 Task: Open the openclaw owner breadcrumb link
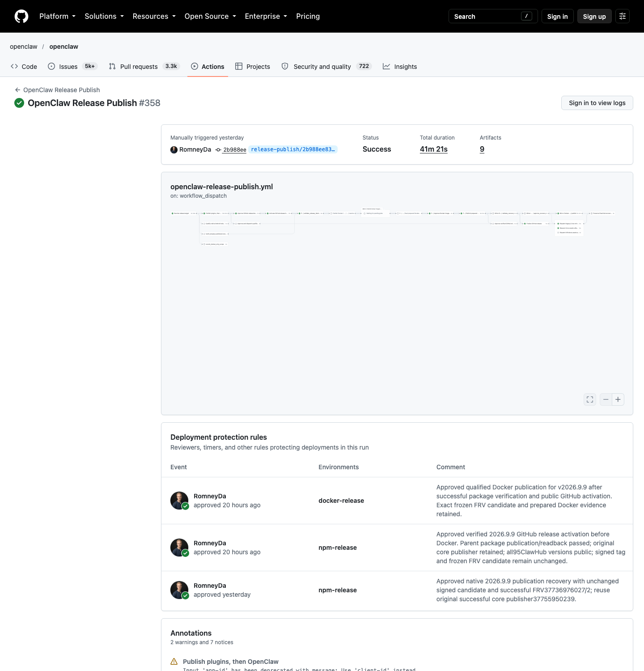pyautogui.click(x=24, y=47)
